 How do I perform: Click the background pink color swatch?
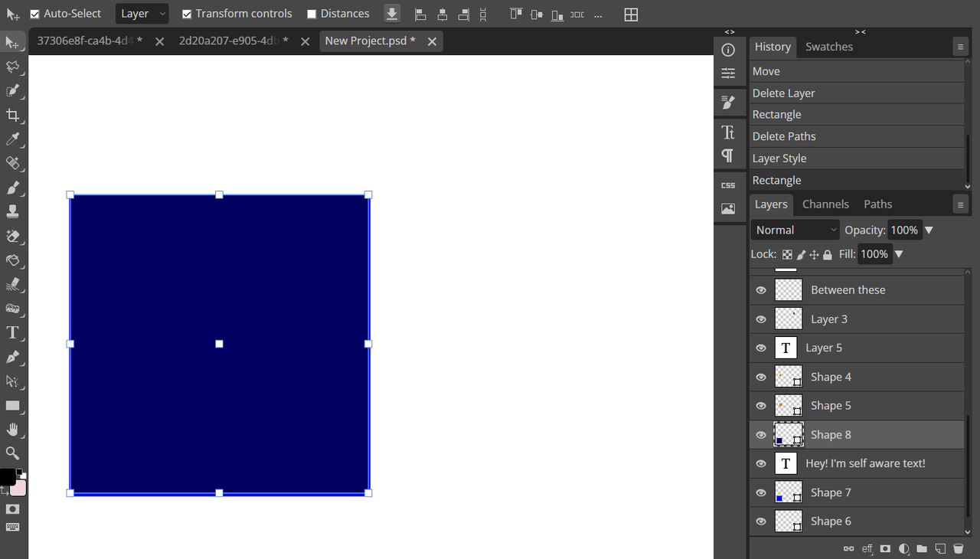(19, 489)
